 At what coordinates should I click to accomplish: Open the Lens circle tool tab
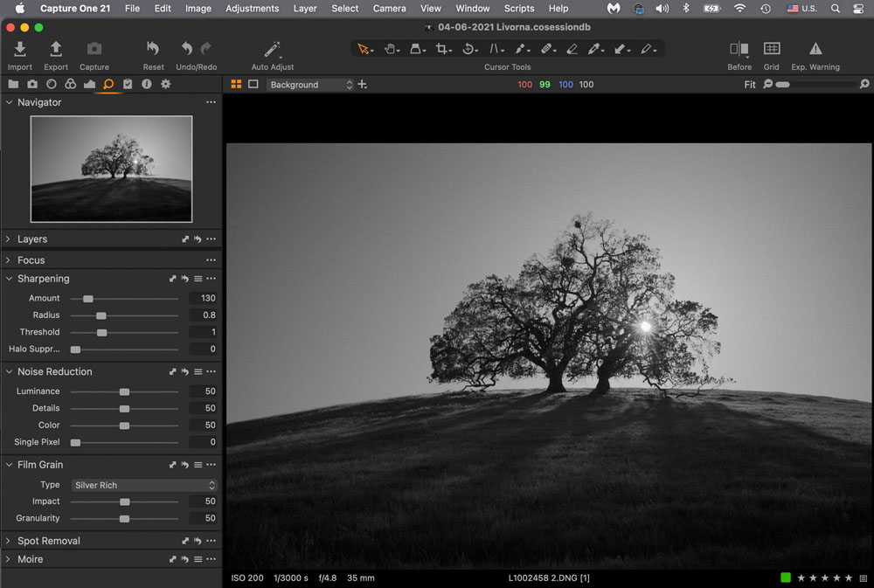tap(52, 84)
